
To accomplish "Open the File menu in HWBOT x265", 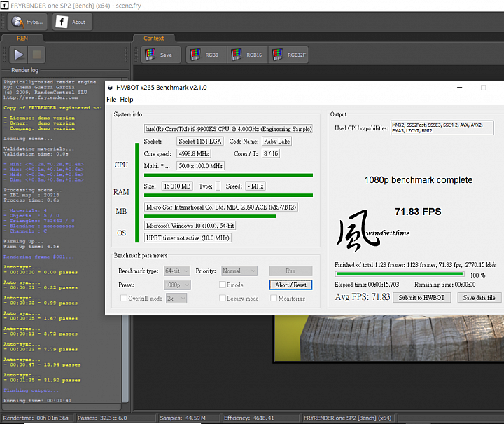I will pyautogui.click(x=111, y=100).
